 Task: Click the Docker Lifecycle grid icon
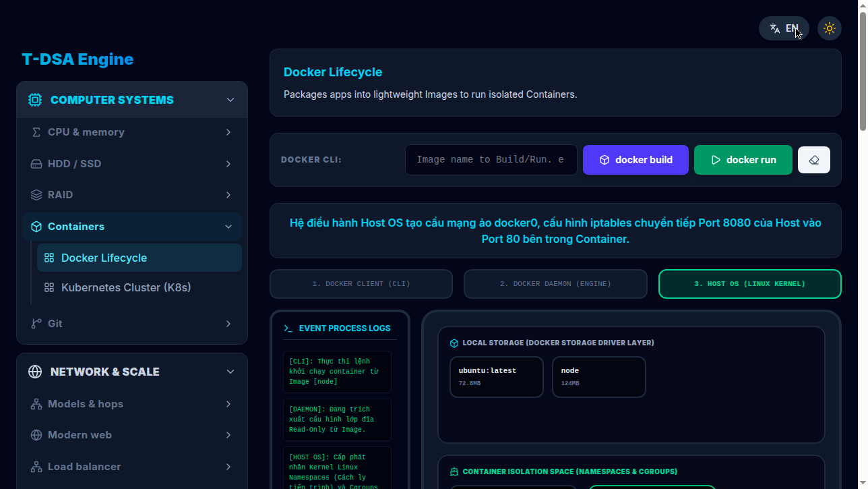point(49,258)
